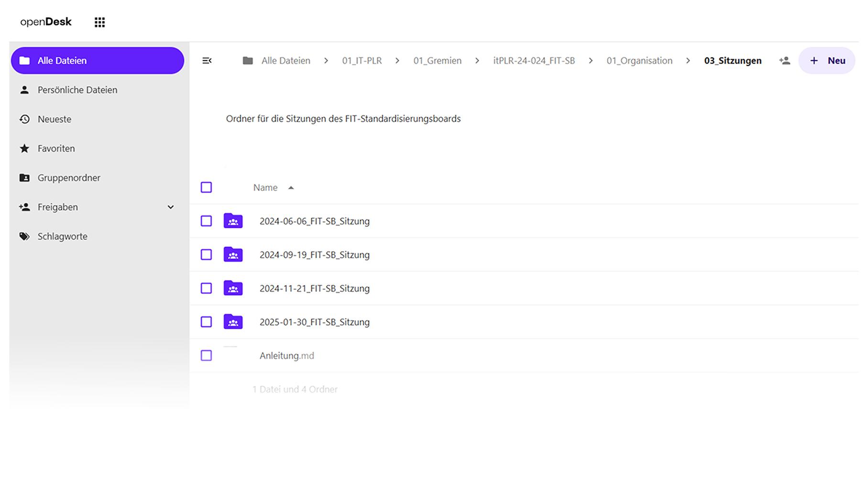868x483 pixels.
Task: Expand the Freigaben section chevron
Action: click(x=171, y=207)
